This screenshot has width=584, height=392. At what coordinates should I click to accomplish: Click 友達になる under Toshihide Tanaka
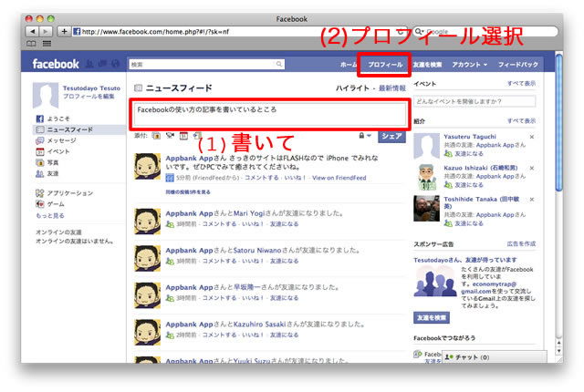pos(469,223)
